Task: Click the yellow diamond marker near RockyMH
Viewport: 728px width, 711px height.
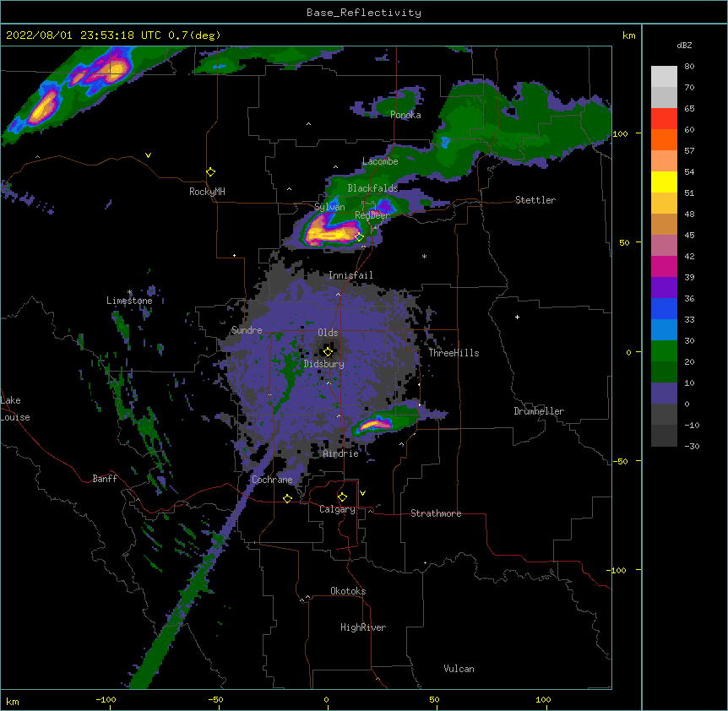Action: point(211,172)
